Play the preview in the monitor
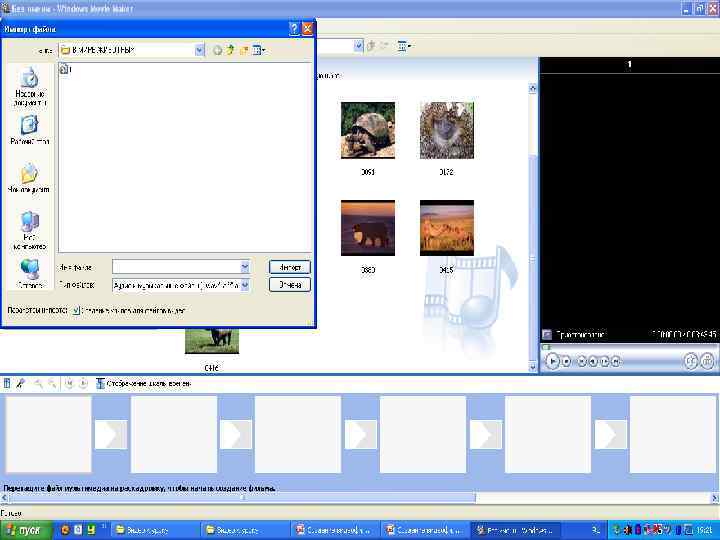This screenshot has height=540, width=720. 552,361
